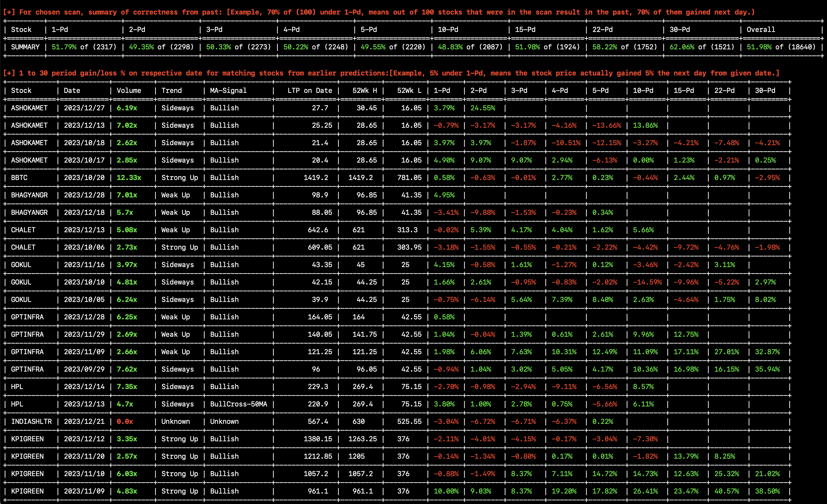Click the BullCross-50MA signal for HPL
This screenshot has height=504, width=827.
point(238,404)
